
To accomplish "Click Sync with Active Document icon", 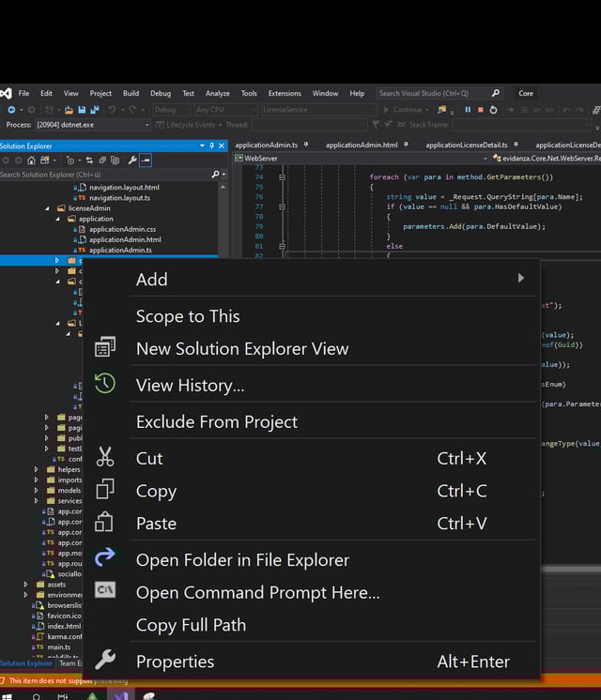I will 89,160.
